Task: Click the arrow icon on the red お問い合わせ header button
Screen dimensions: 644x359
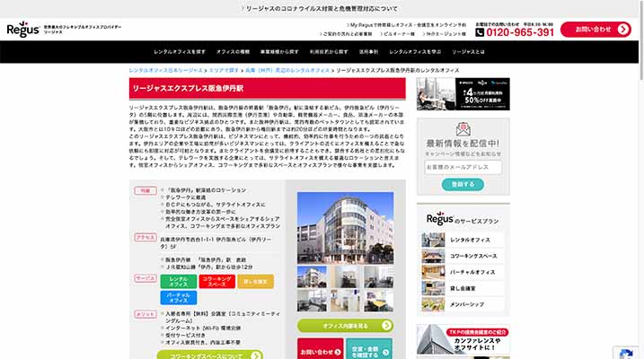Action: (623, 30)
